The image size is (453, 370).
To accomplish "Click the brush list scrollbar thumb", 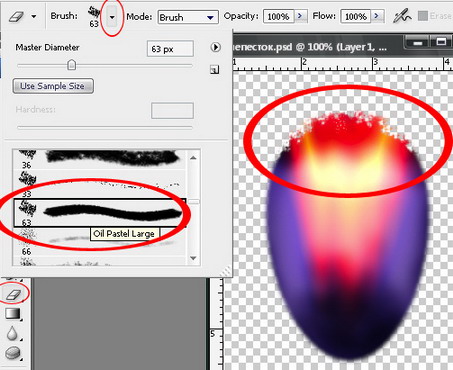I will [x=193, y=202].
